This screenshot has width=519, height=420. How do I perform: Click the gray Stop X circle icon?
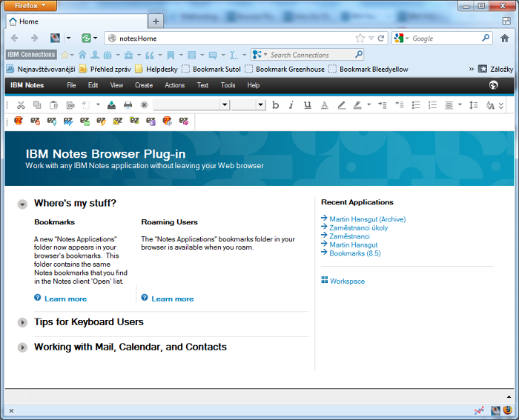pyautogui.click(x=144, y=105)
